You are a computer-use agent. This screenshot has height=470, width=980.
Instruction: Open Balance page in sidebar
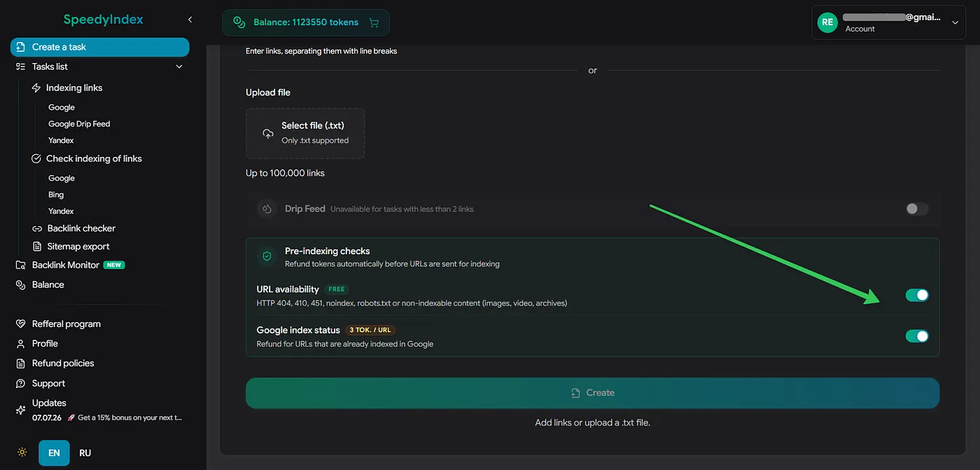tap(48, 285)
